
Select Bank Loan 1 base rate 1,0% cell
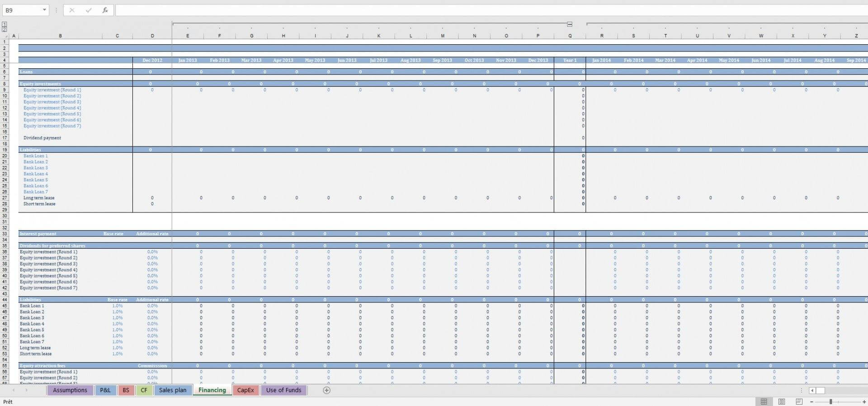coord(118,306)
